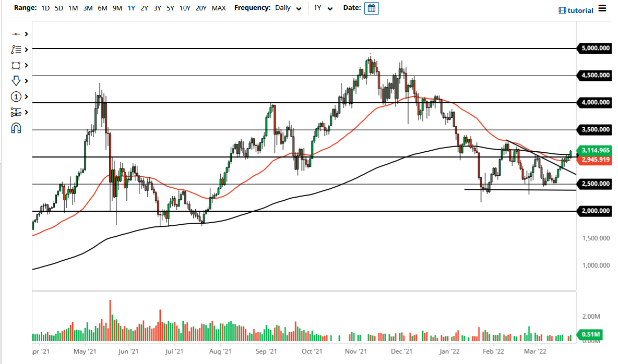618x364 pixels.
Task: Pick the arrow marker tool
Action: click(16, 81)
